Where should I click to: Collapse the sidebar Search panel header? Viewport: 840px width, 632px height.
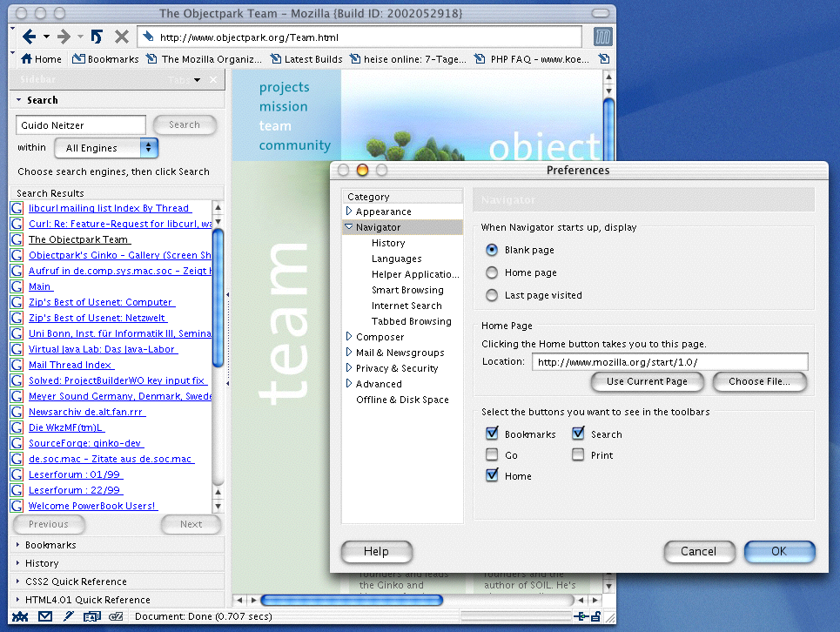point(118,100)
